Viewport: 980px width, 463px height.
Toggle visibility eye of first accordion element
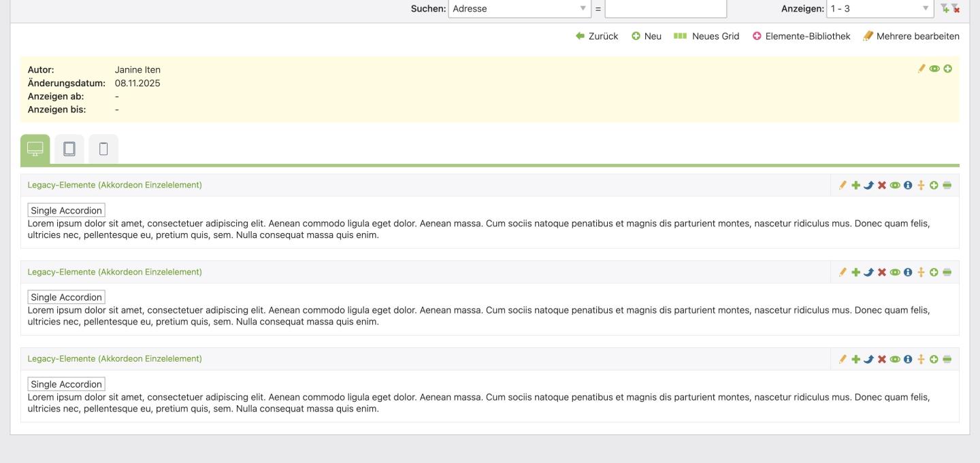tap(895, 185)
